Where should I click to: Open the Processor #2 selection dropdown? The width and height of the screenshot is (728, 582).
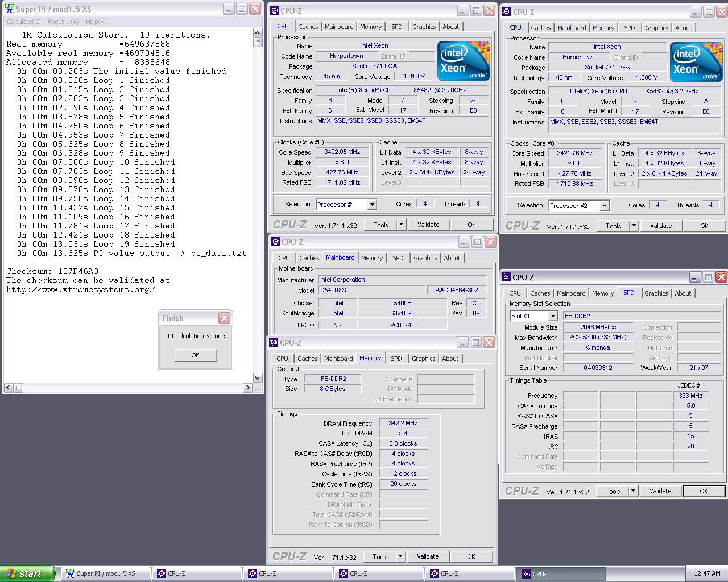point(605,206)
